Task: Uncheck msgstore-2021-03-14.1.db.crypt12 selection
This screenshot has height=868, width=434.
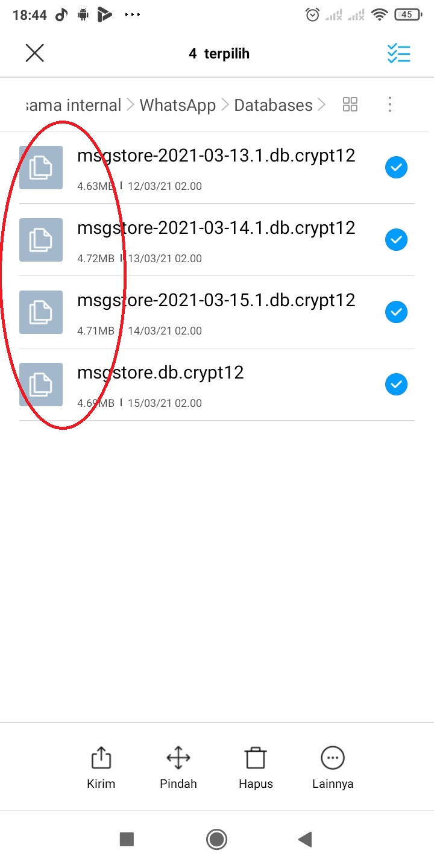Action: point(396,240)
